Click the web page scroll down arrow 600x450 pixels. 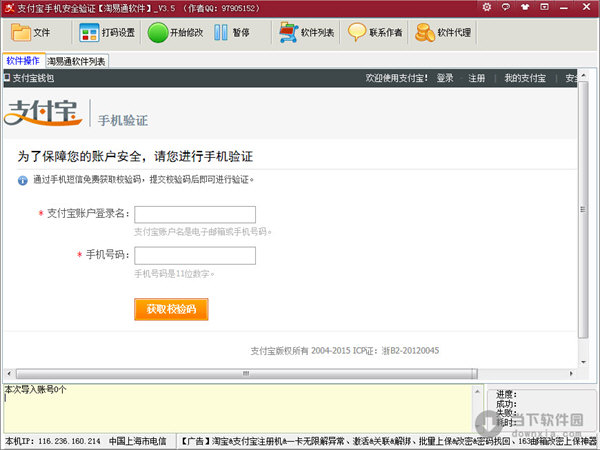click(x=583, y=362)
